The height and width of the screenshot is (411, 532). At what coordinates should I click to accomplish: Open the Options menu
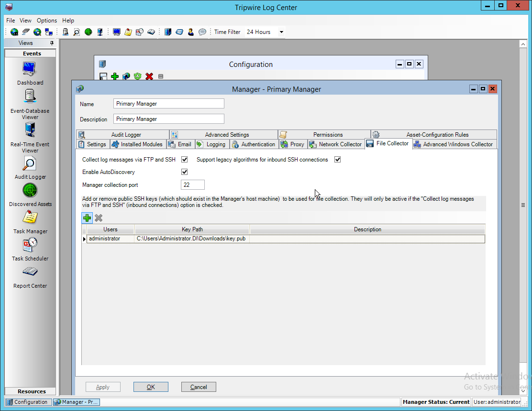tap(47, 21)
